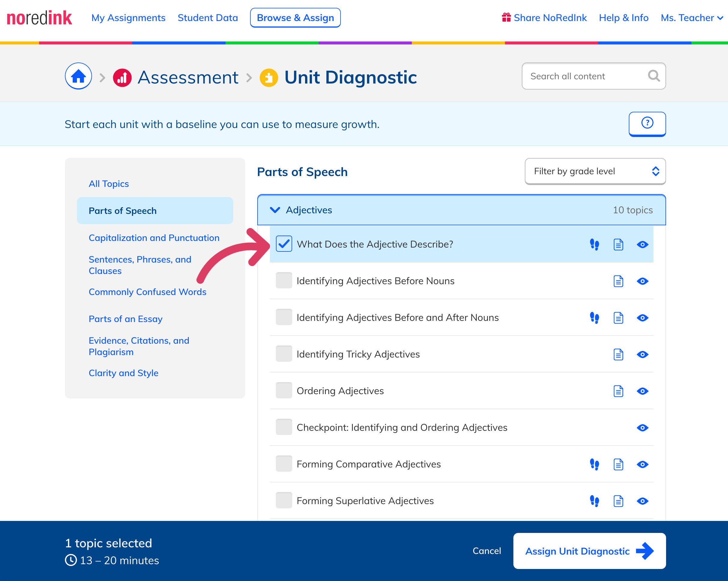This screenshot has width=728, height=581.
Task: Preview eye for Ordering Adjectives
Action: (x=642, y=391)
